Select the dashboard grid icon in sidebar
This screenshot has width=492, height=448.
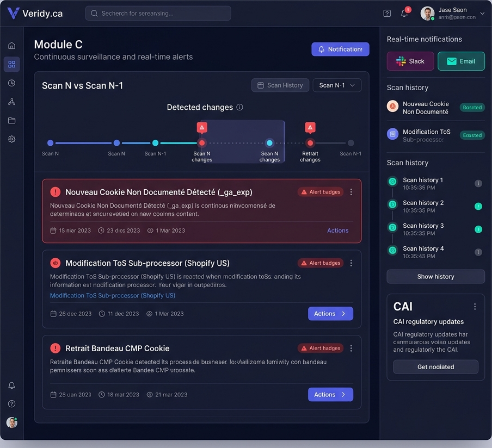[11, 64]
